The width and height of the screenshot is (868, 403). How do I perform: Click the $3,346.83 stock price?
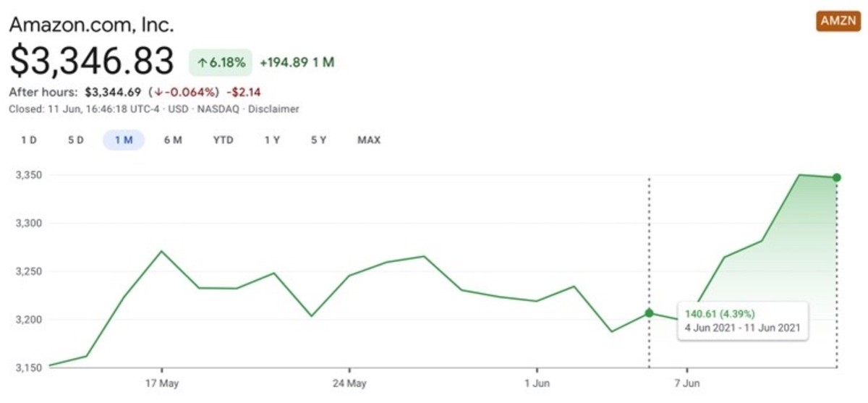(x=92, y=61)
